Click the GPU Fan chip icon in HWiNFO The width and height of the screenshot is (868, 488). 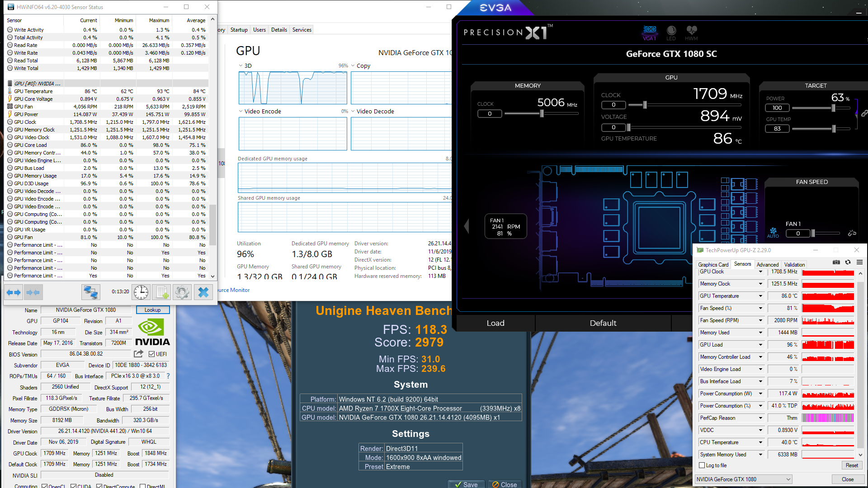pos(10,107)
